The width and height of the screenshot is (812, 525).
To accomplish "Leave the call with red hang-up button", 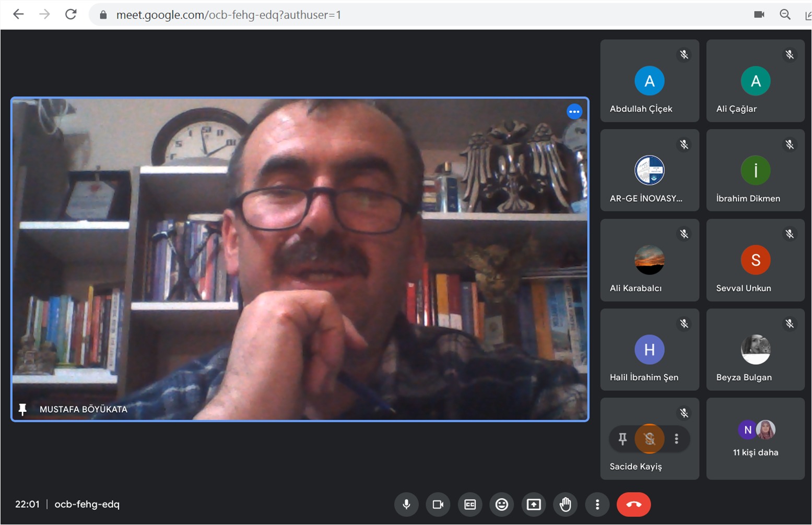I will (x=633, y=504).
